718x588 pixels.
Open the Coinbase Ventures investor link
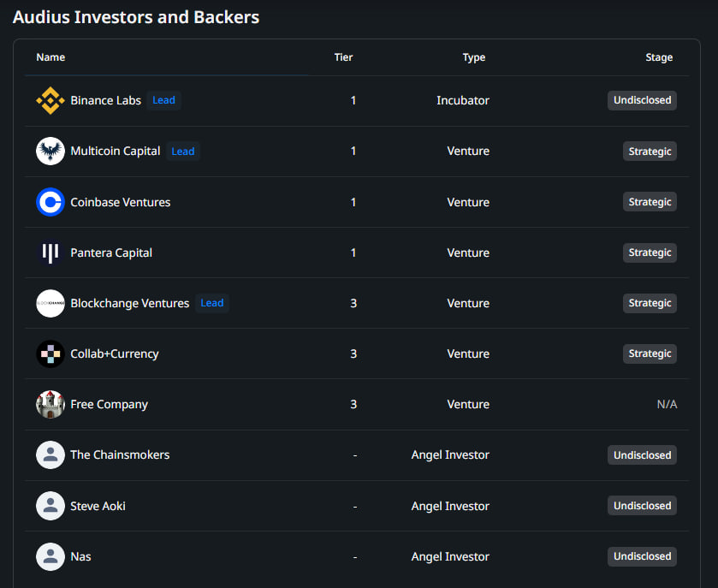tap(120, 202)
